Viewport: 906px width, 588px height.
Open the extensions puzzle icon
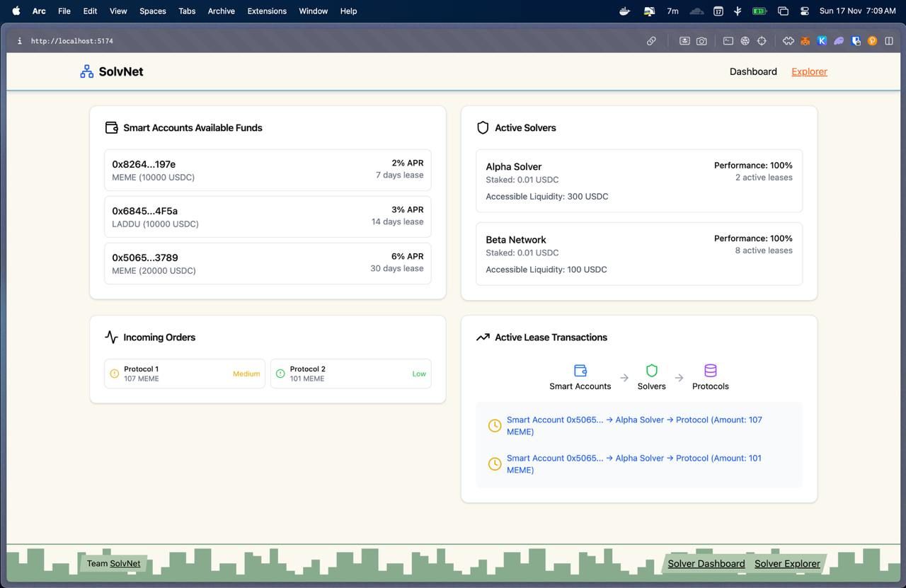point(789,41)
